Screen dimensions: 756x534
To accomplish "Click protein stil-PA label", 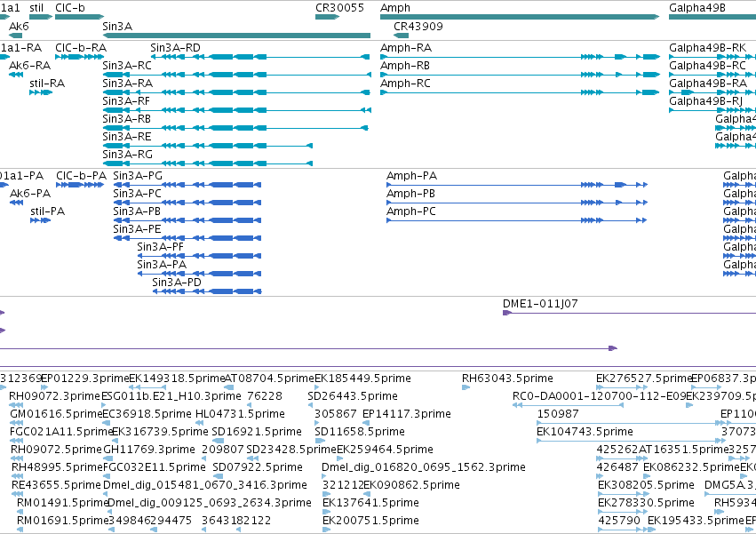I will (48, 211).
